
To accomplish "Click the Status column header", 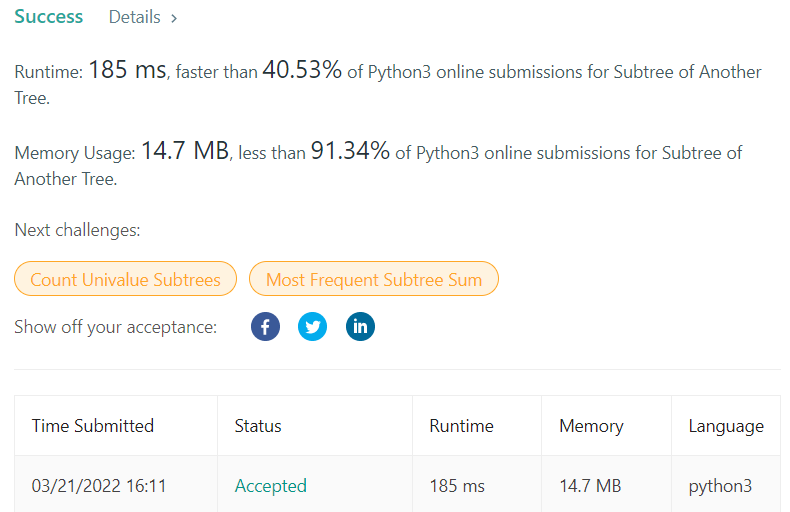I will (258, 426).
